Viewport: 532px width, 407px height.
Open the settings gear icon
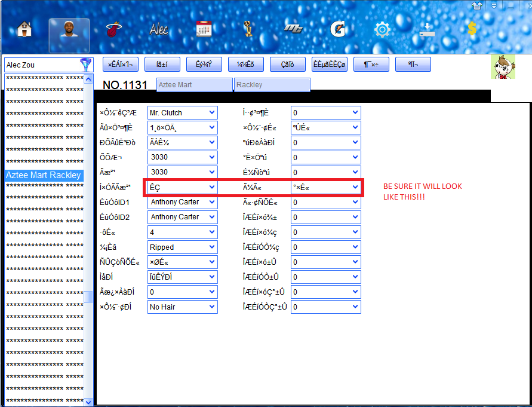[382, 29]
